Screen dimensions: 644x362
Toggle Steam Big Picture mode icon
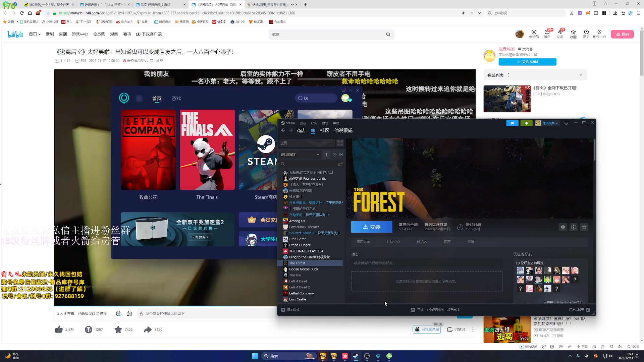click(566, 123)
